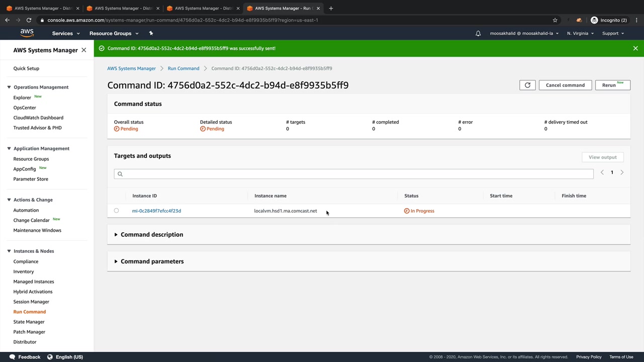The image size is (644, 362).
Task: Go to next page of targets
Action: pos(622,172)
